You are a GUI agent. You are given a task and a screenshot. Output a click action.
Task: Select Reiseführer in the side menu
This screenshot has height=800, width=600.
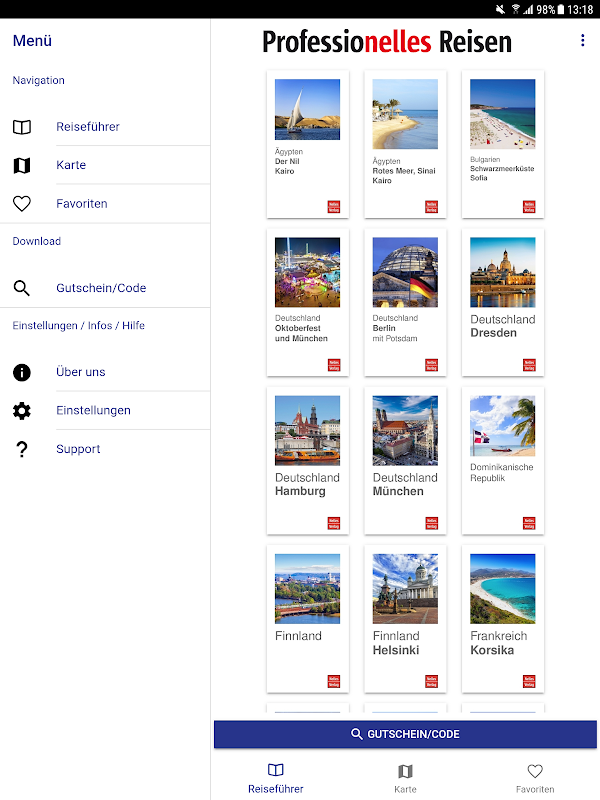[88, 127]
